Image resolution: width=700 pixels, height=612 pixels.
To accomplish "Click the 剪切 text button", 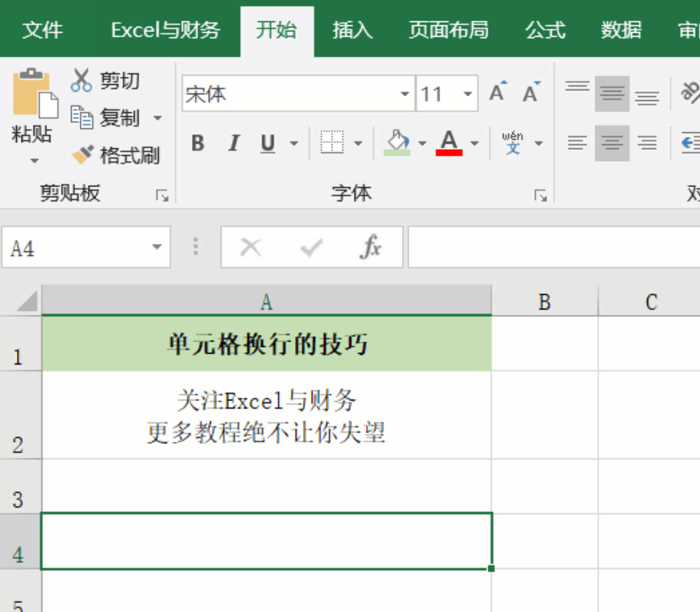I will (x=120, y=81).
